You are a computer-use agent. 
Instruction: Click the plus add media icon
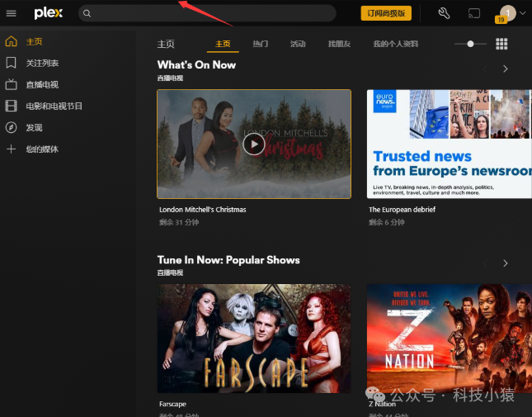[12, 149]
